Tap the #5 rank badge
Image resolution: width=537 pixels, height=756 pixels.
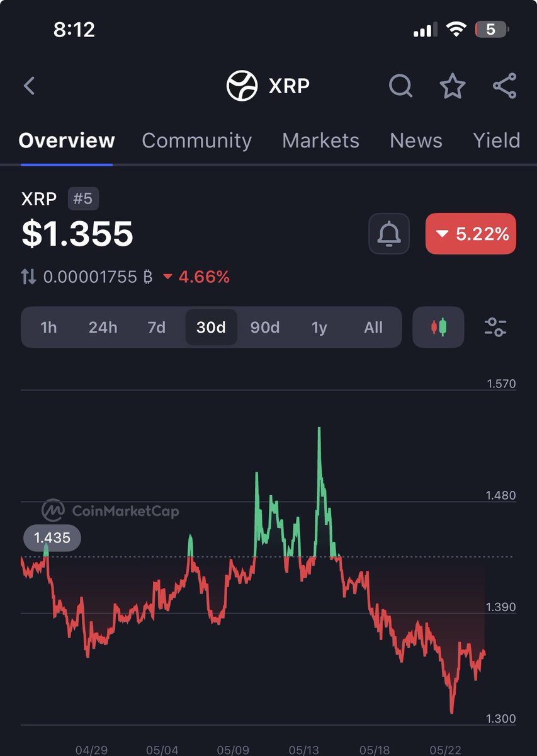[x=83, y=199]
